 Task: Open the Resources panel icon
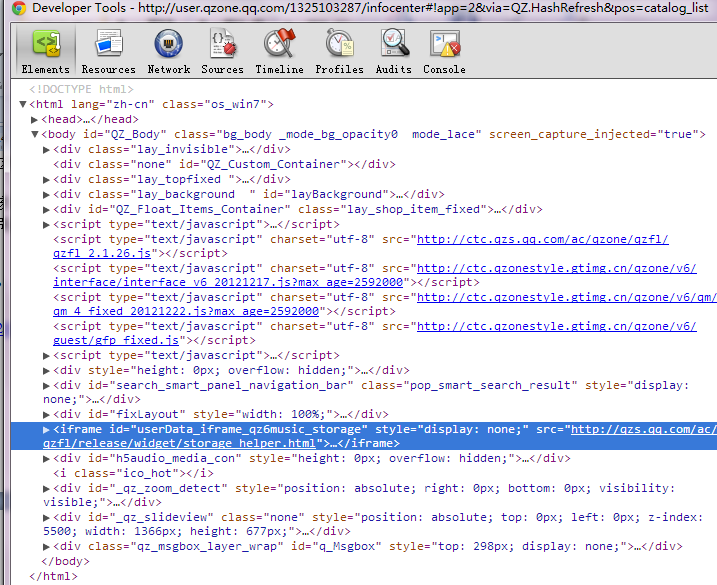click(109, 43)
